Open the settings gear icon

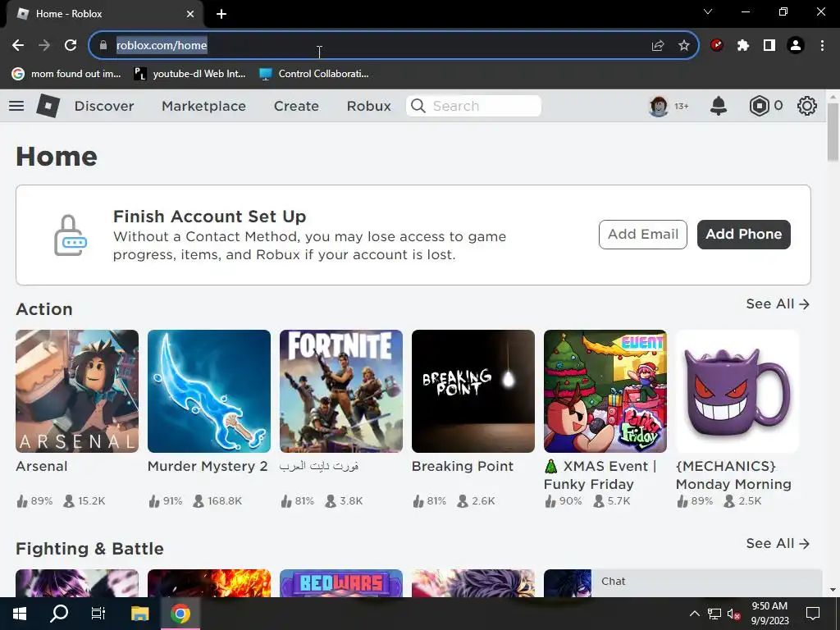tap(807, 106)
